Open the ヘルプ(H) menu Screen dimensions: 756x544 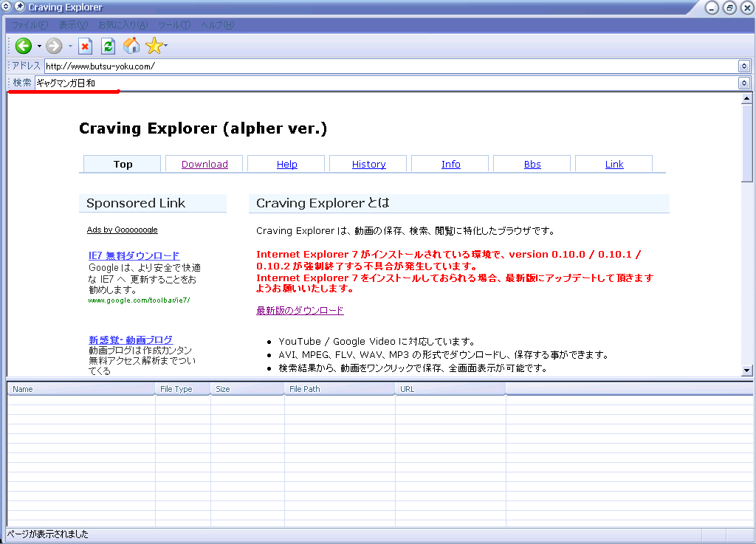218,25
